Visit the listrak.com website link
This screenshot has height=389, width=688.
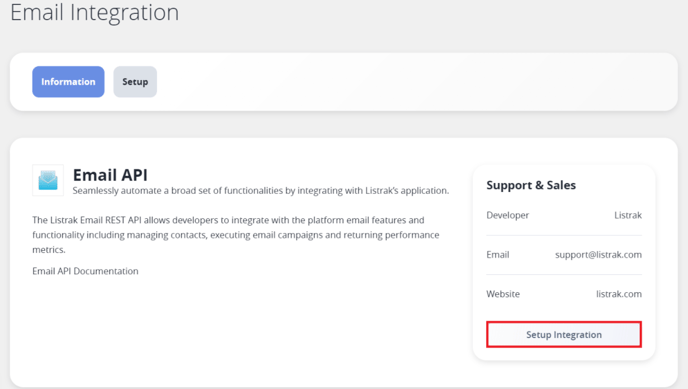[x=619, y=294]
